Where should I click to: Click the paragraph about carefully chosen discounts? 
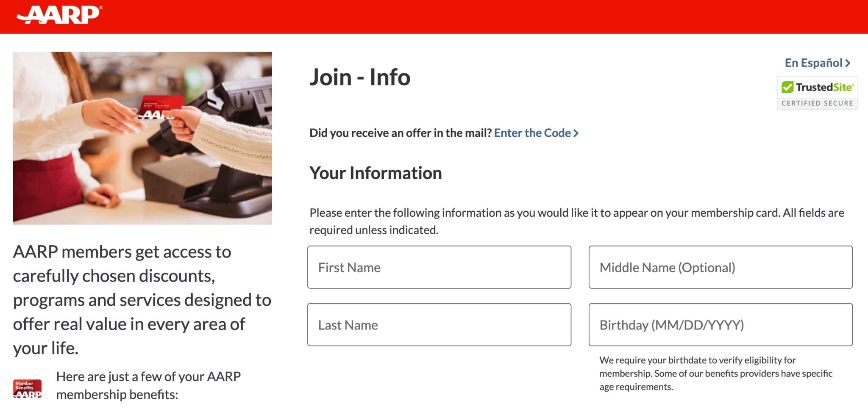[142, 300]
